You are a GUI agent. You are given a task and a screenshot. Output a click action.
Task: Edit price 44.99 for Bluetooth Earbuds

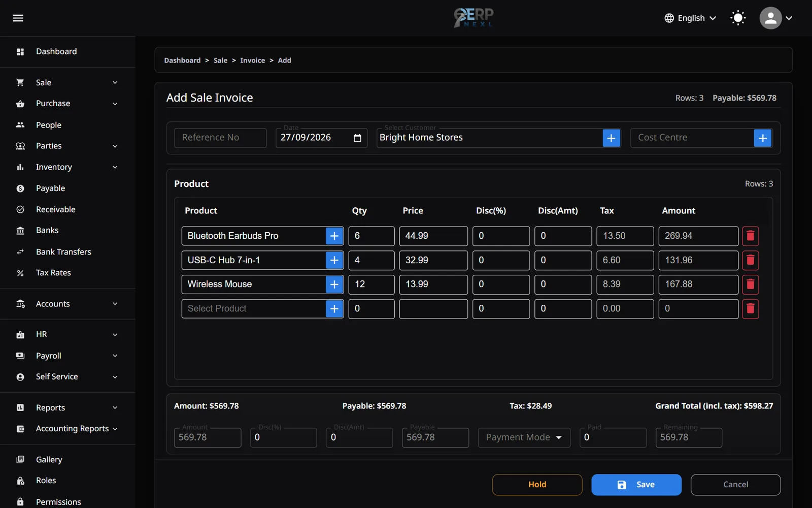pyautogui.click(x=433, y=236)
